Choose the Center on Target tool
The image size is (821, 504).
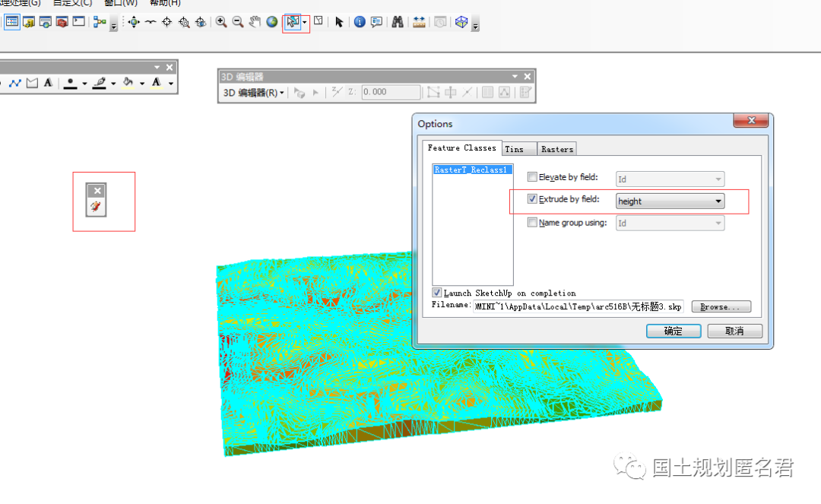(x=167, y=22)
